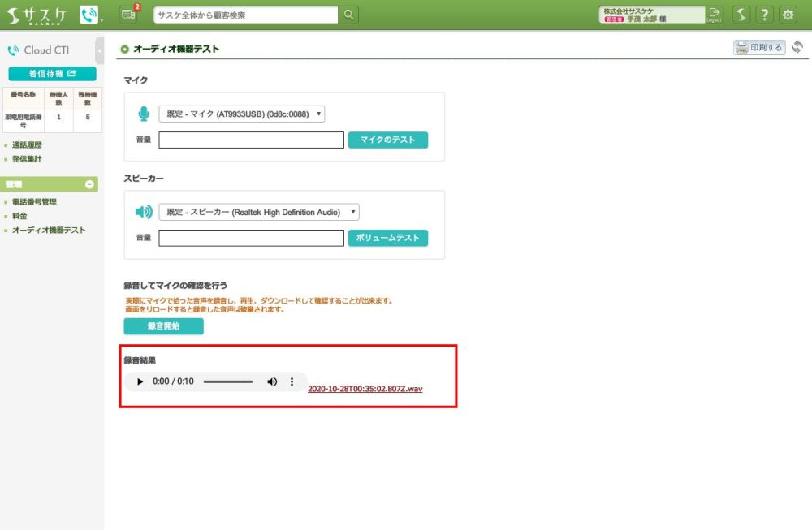This screenshot has height=530, width=812.
Task: Open オーディオ機器テスト in the sidebar
Action: [x=49, y=230]
